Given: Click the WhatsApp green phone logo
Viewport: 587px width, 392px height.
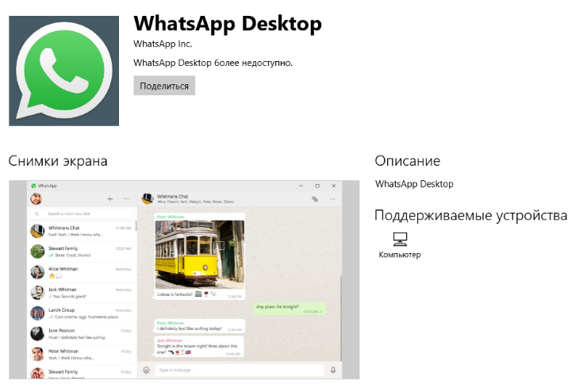Looking at the screenshot, I should coord(64,71).
